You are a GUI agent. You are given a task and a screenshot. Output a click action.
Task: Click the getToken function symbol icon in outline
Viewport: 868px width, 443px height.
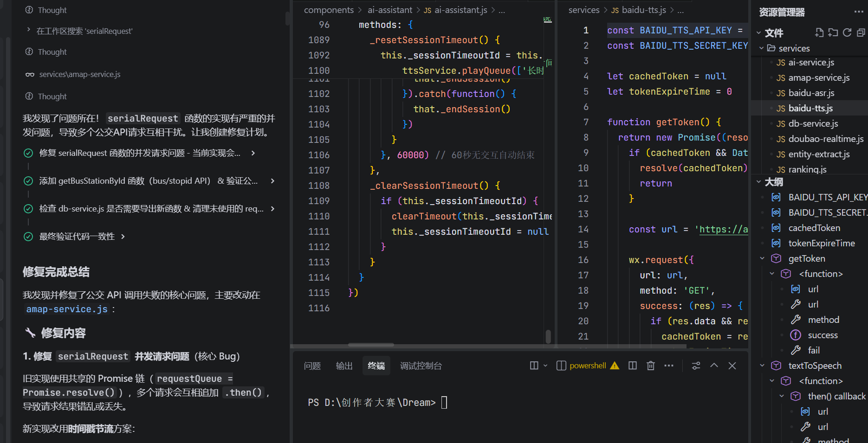pos(776,258)
